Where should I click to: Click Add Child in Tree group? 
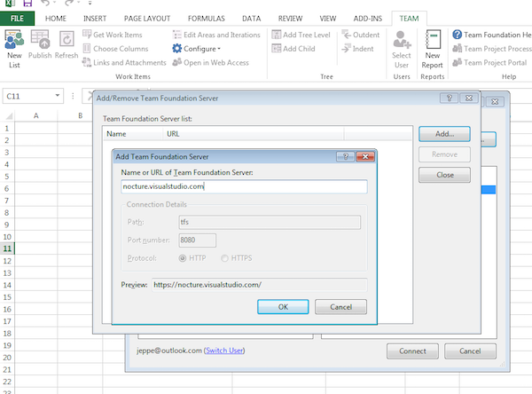coord(293,49)
